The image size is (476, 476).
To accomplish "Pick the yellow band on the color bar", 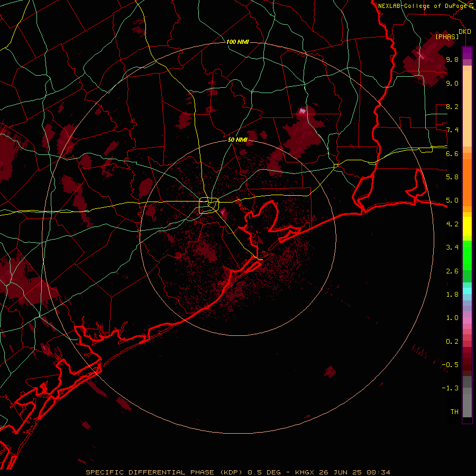I will (x=467, y=226).
